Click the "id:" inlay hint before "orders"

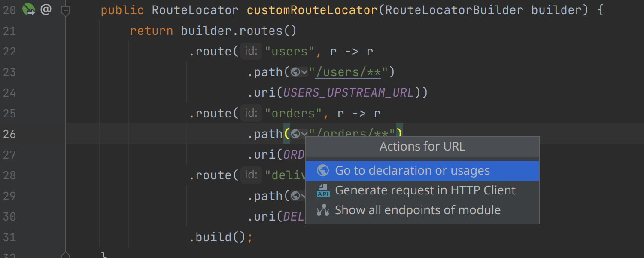point(251,114)
